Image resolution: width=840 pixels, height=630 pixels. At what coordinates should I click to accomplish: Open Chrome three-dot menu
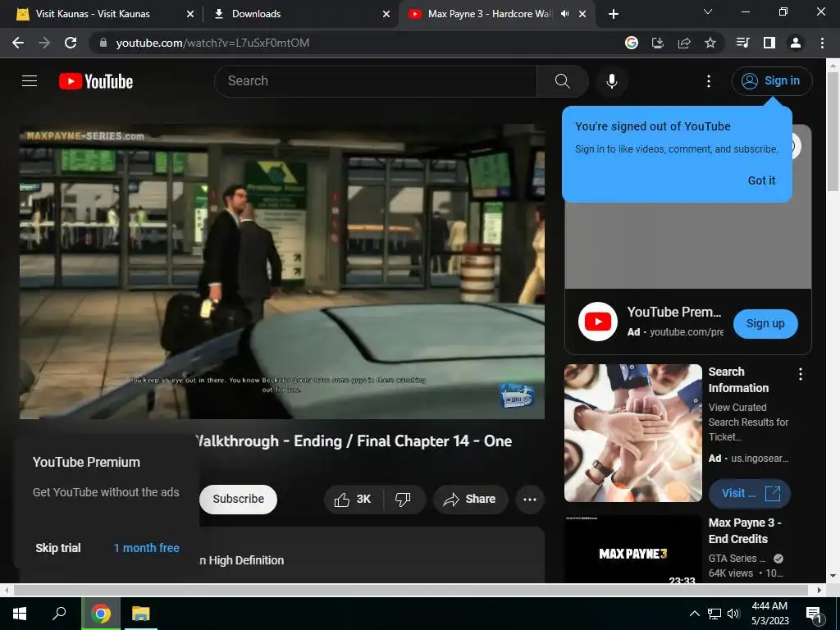[x=822, y=43]
